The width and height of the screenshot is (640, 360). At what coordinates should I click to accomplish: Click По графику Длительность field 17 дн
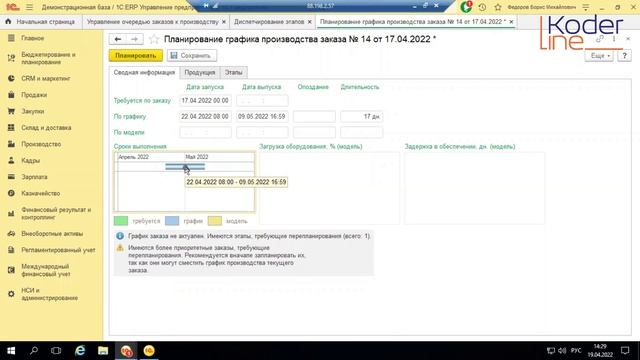[361, 116]
